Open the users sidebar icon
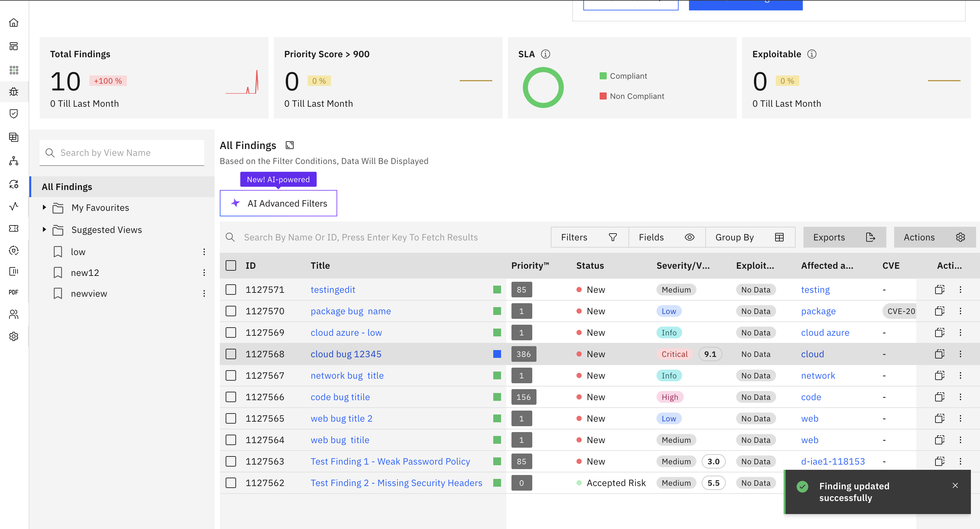This screenshot has width=980, height=529. click(x=14, y=314)
